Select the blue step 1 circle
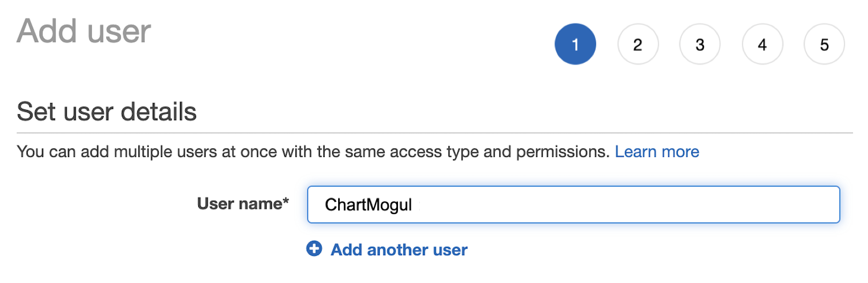 pos(575,44)
